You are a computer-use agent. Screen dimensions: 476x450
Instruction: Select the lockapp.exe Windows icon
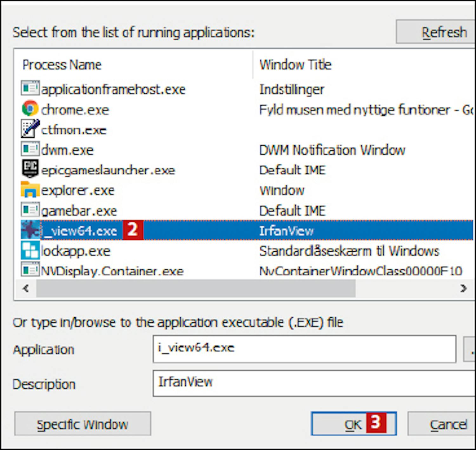tap(30, 250)
